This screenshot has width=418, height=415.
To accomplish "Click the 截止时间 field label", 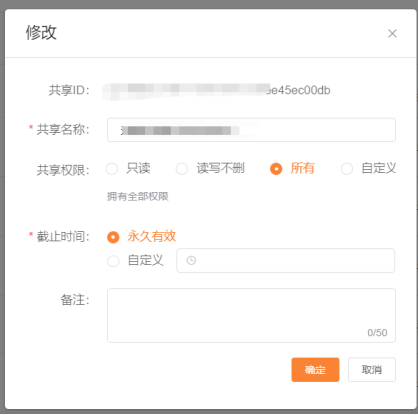I will [x=63, y=237].
